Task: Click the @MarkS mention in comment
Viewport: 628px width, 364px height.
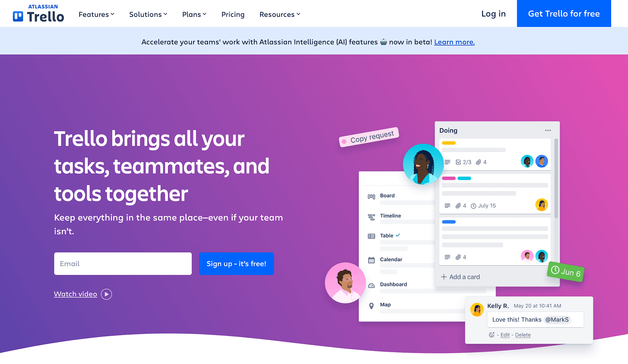Action: tap(557, 320)
